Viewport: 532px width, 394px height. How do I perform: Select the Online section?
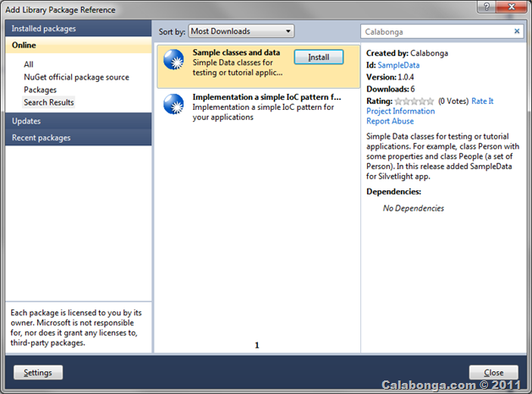pyautogui.click(x=79, y=45)
